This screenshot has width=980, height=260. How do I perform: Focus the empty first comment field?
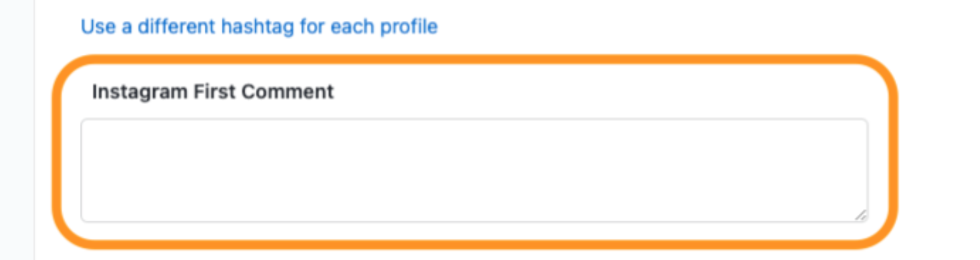[x=474, y=170]
